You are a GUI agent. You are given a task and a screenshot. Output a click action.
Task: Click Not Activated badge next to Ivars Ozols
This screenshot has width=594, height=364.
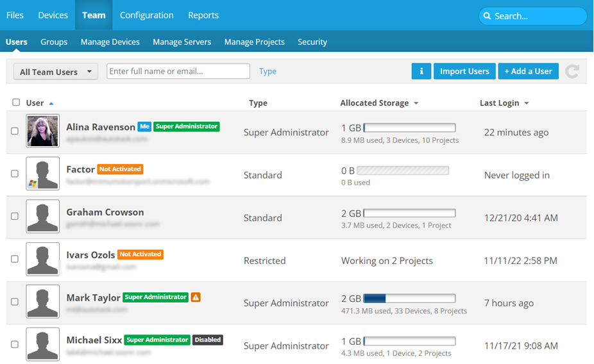point(140,254)
